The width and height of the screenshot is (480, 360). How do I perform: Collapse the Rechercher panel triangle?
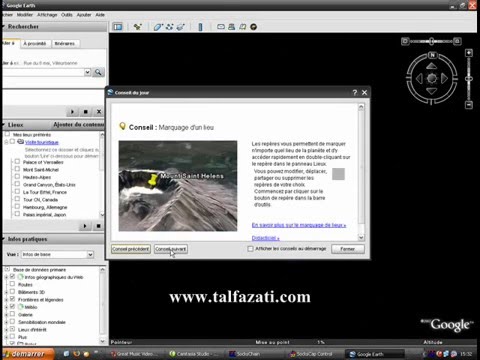click(x=3, y=26)
